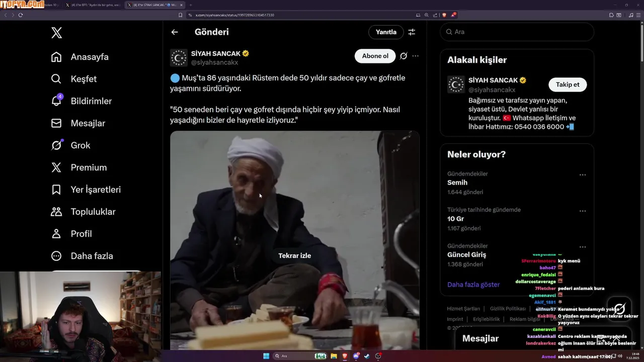Viewport: 644px width, 362px height.
Task: Click the Grok explain-post icon
Action: pyautogui.click(x=404, y=56)
